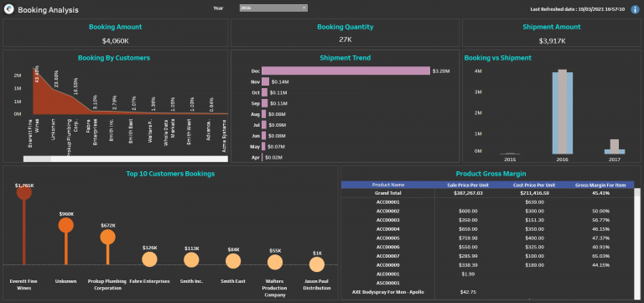Click the 45.41% grand total margin
The width and height of the screenshot is (644, 303).
point(601,193)
